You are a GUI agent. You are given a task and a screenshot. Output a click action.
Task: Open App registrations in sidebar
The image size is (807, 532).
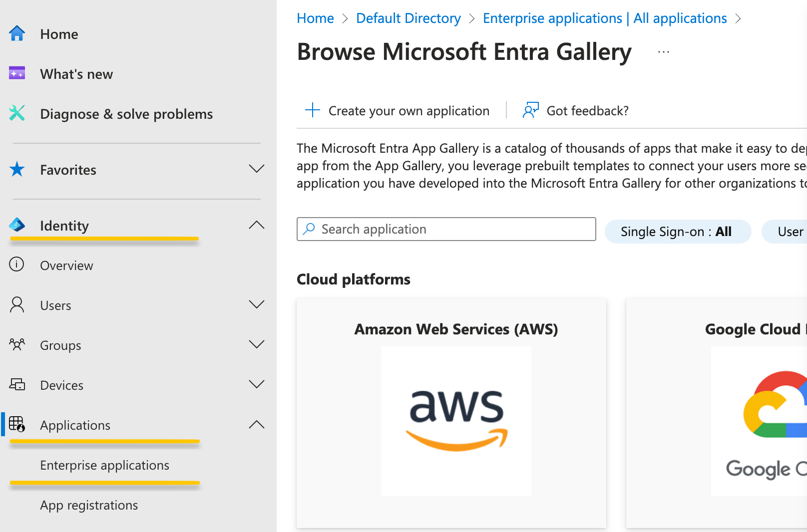coord(89,505)
